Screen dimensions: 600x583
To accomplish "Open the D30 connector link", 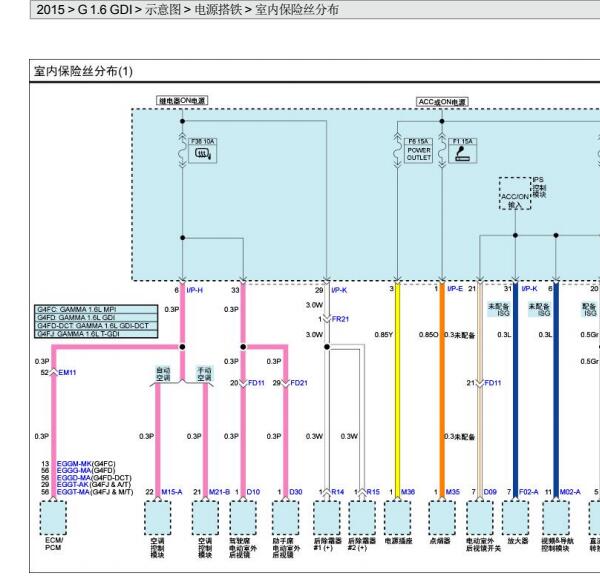I will (x=296, y=492).
